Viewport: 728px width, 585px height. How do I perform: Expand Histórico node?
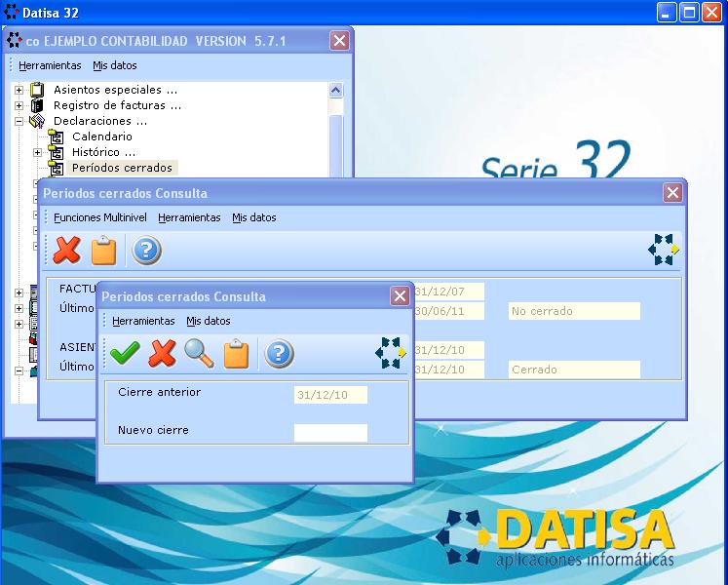point(38,152)
